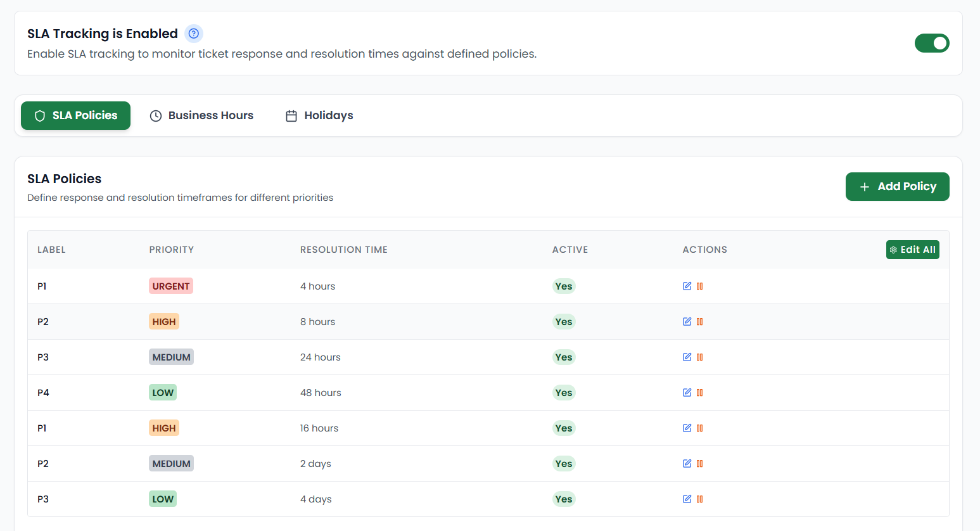Screen dimensions: 980x531
Task: Click the gear icon inside Edit All
Action: click(x=894, y=250)
